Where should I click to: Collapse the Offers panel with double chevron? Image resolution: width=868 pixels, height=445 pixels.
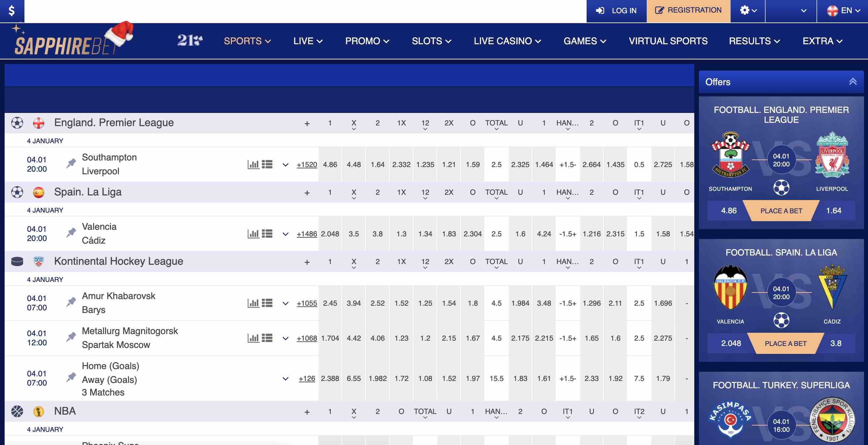[x=852, y=82]
